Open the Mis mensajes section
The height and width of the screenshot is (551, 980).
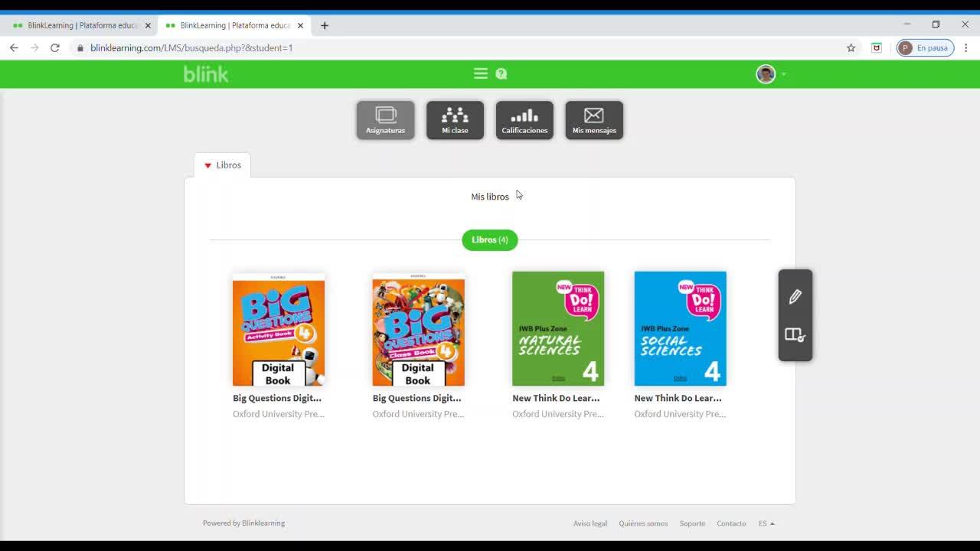[594, 120]
